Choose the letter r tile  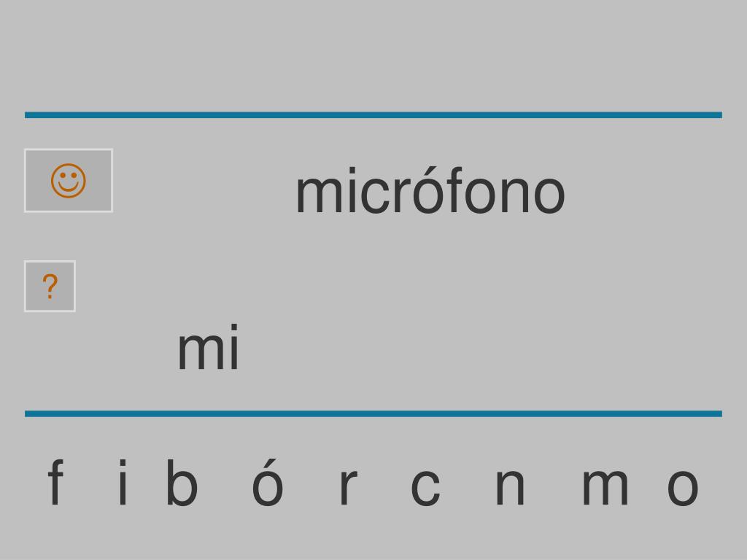347,486
